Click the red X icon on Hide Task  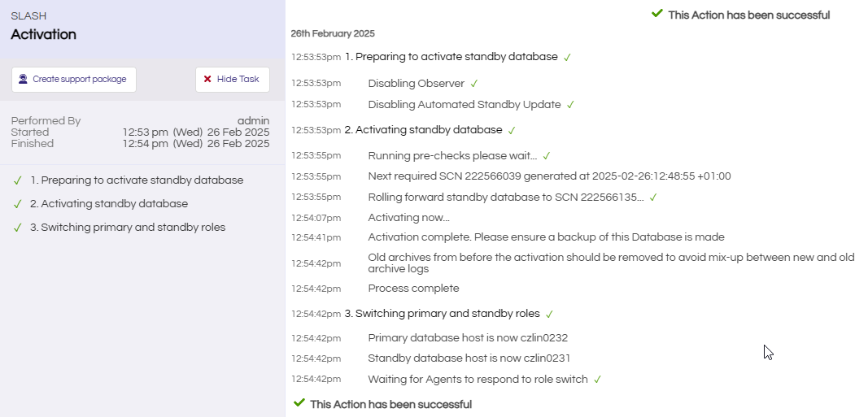pyautogui.click(x=207, y=79)
